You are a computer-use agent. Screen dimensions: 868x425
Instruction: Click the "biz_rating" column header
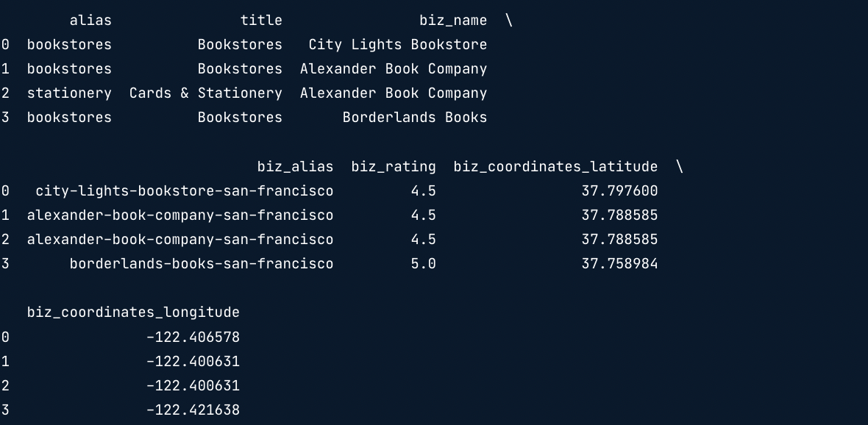394,167
